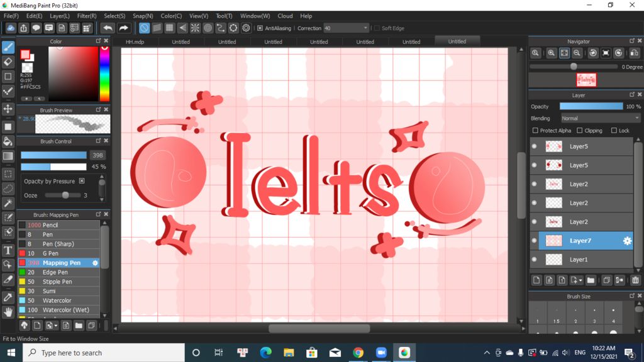
Task: Turn snap off using the highlighted toolbar icon
Action: pos(144,28)
